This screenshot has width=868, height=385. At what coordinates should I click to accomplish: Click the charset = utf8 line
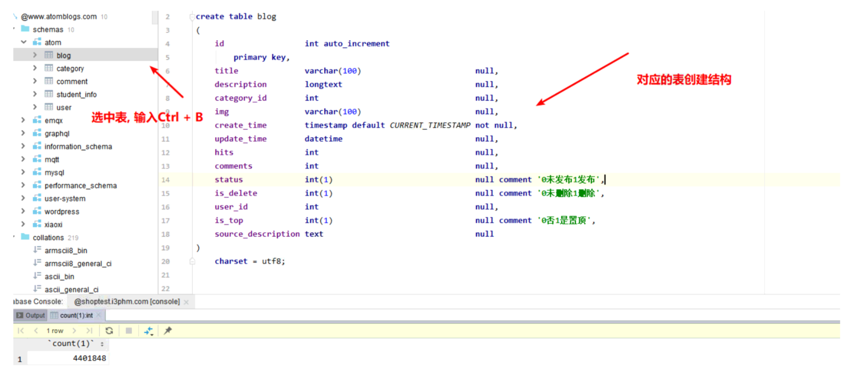coord(250,261)
